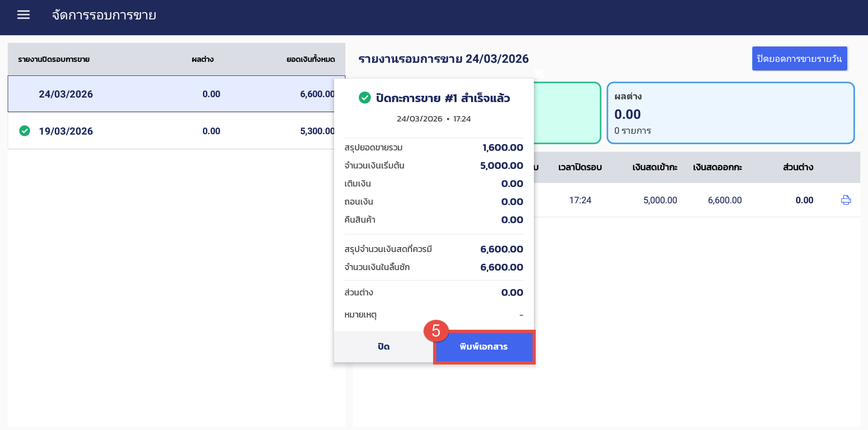Click the รายงานปิดรอบการขาย list header
Viewport: 868px width, 430px height.
click(54, 59)
